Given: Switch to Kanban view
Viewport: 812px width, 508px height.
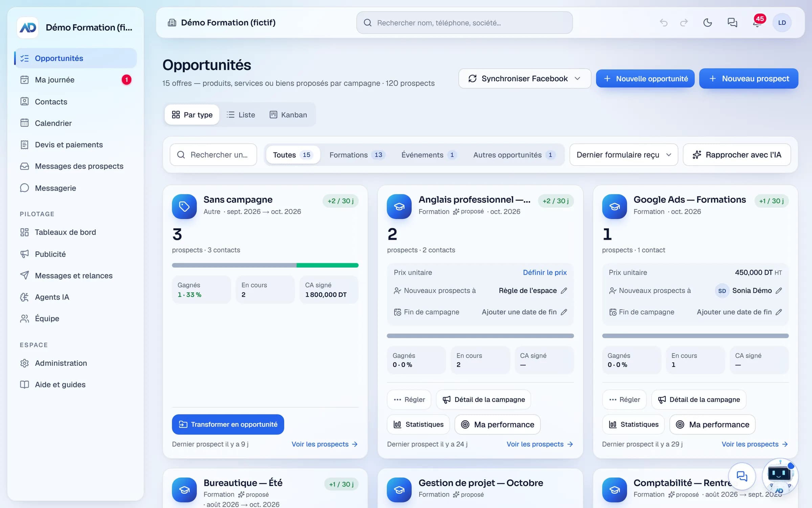Looking at the screenshot, I should (288, 115).
